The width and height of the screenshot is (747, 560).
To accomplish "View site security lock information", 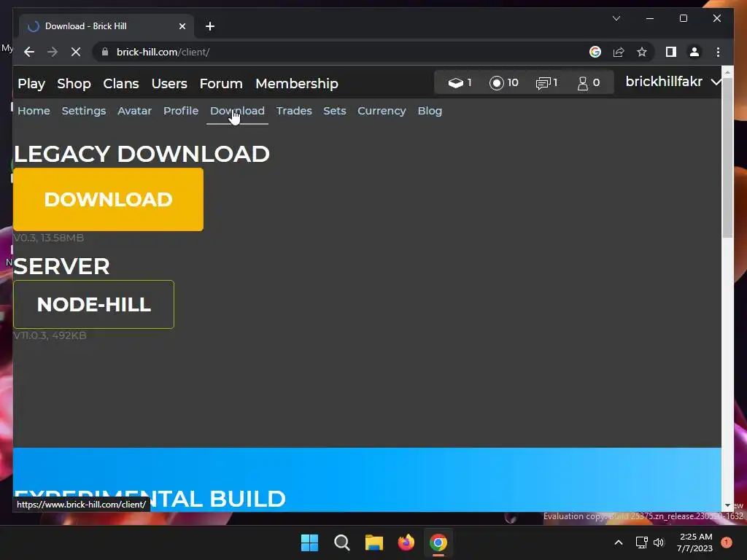I will pyautogui.click(x=105, y=52).
